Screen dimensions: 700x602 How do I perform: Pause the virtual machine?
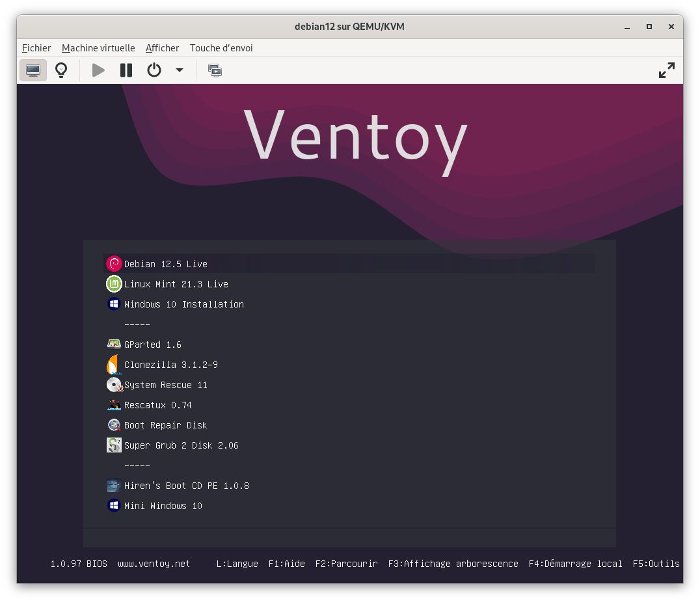(x=126, y=70)
